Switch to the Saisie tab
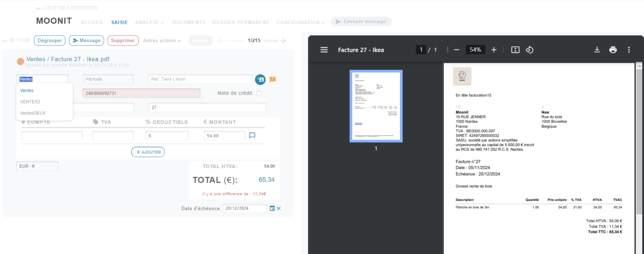This screenshot has width=644, height=254. (x=120, y=22)
